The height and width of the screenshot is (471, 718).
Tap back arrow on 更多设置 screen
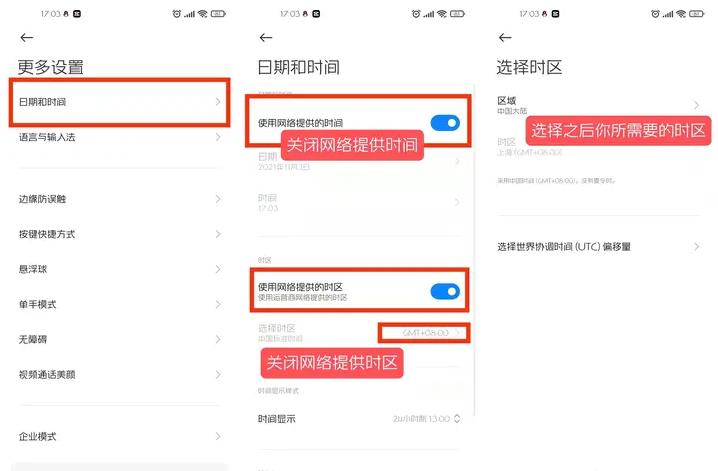(27, 38)
